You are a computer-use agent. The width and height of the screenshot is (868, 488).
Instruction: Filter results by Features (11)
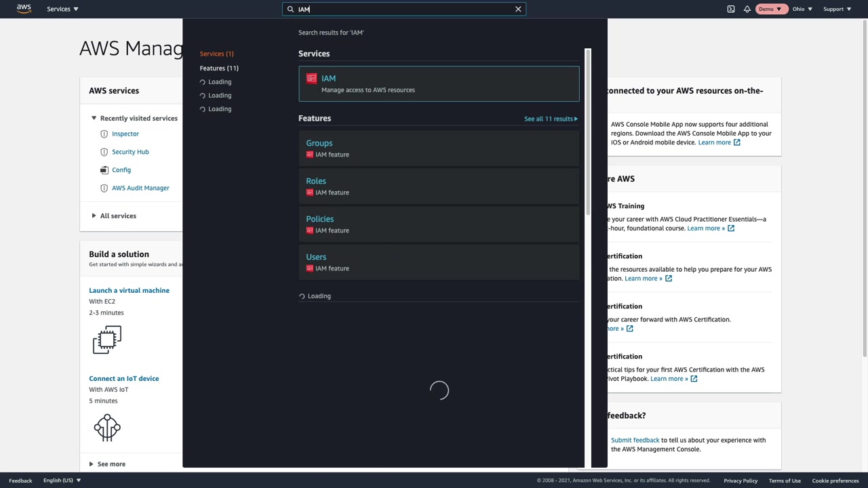pyautogui.click(x=219, y=68)
